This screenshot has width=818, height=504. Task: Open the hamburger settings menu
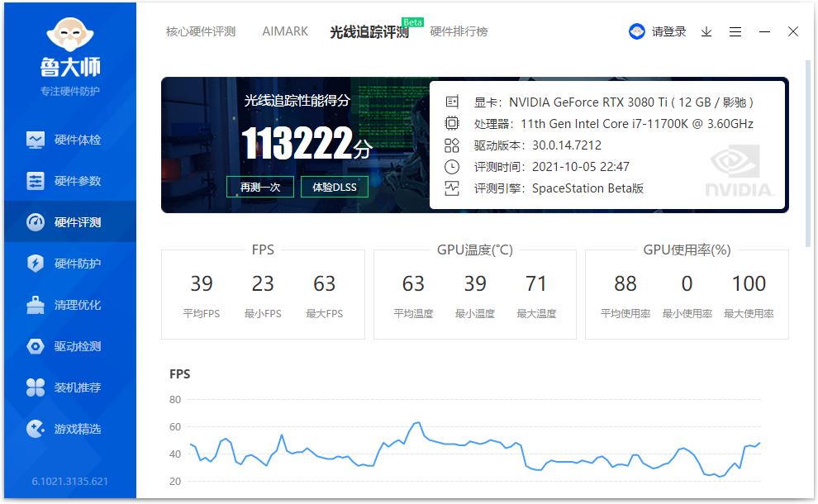click(735, 31)
